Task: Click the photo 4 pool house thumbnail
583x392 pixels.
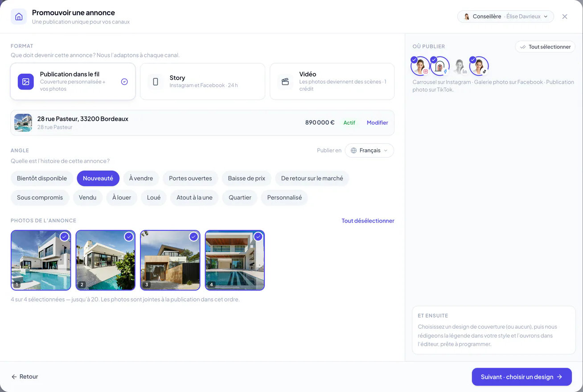Action: (x=235, y=260)
